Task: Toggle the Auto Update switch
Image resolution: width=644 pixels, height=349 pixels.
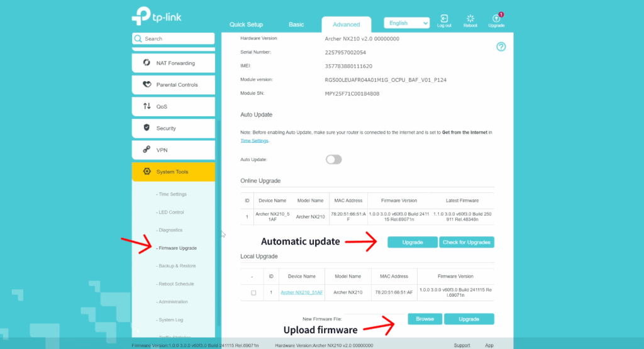Action: [x=333, y=159]
